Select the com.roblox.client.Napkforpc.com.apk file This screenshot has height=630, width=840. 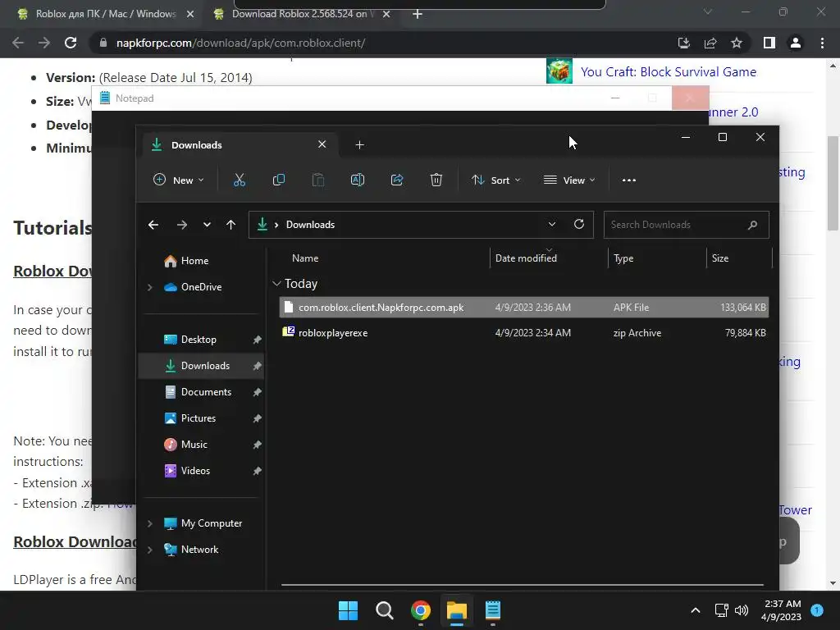coord(524,307)
